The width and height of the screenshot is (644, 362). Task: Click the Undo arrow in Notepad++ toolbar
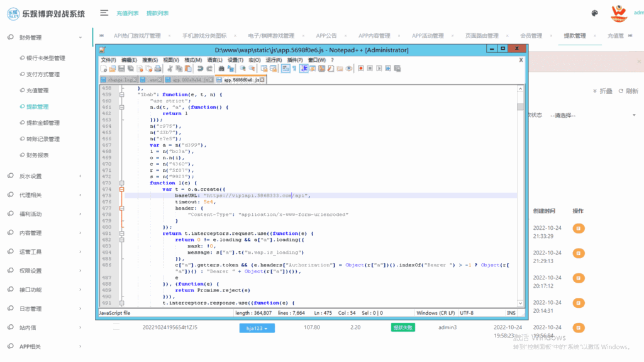click(x=200, y=69)
